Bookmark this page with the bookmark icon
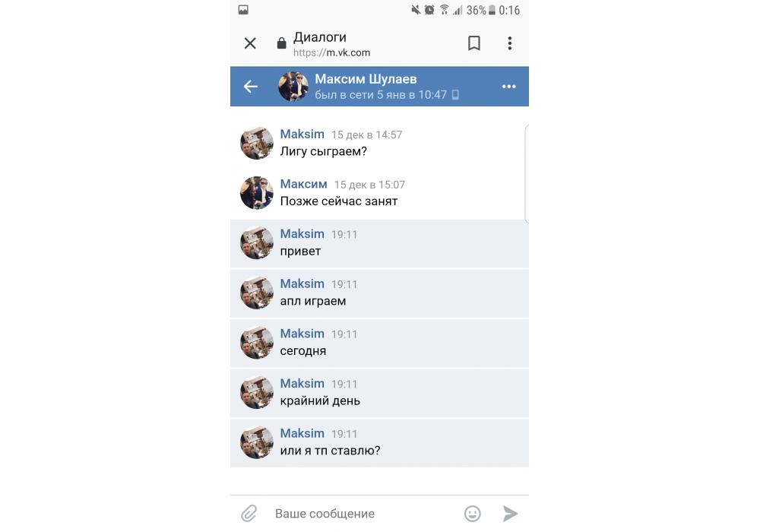Image resolution: width=760 pixels, height=532 pixels. tap(474, 43)
